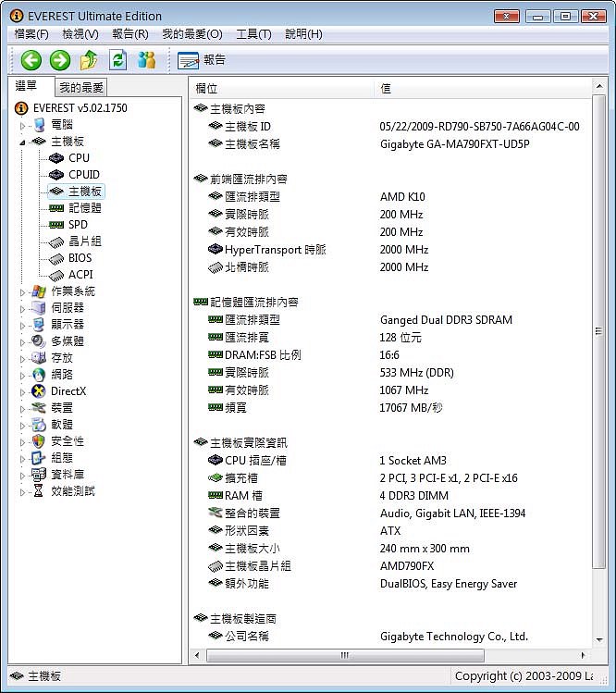
Task: Click the horizontal scrollbar right arrow
Action: tap(583, 655)
